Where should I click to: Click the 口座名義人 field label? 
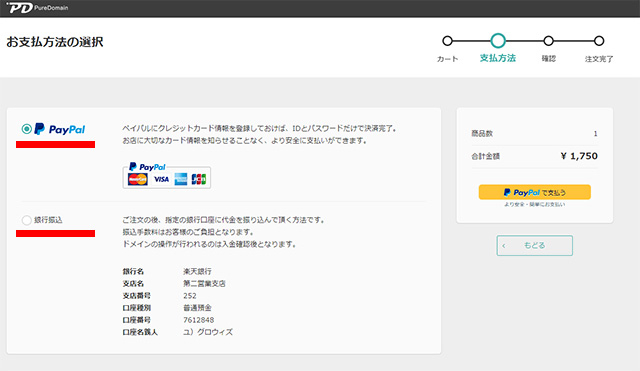tap(140, 332)
